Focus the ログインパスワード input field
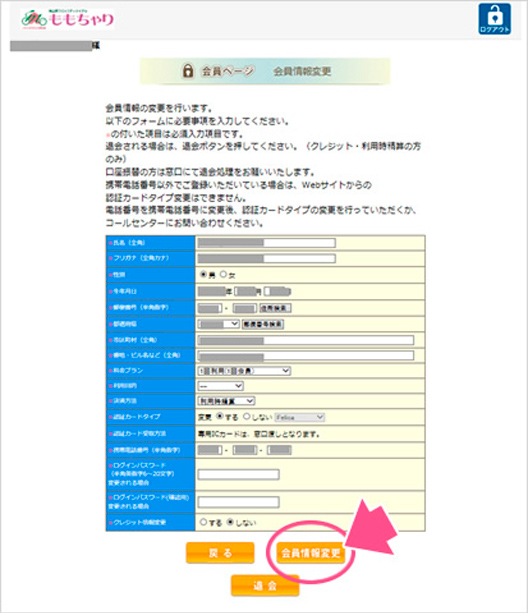The height and width of the screenshot is (613, 528). pyautogui.click(x=238, y=475)
